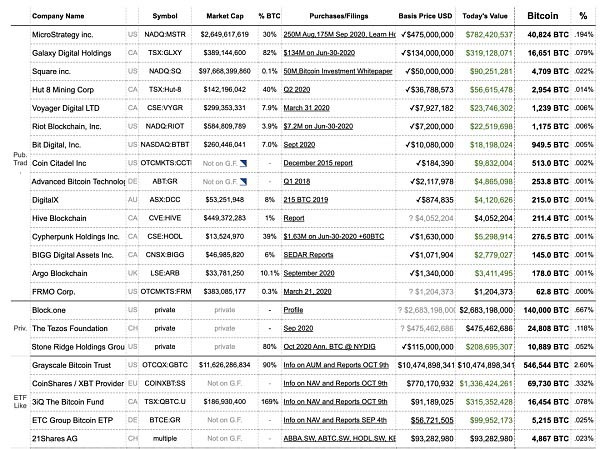Open the Oct 2020 Ann. BTC @ NYDIG link
Viewport: 600px width, 449px height.
pos(329,347)
